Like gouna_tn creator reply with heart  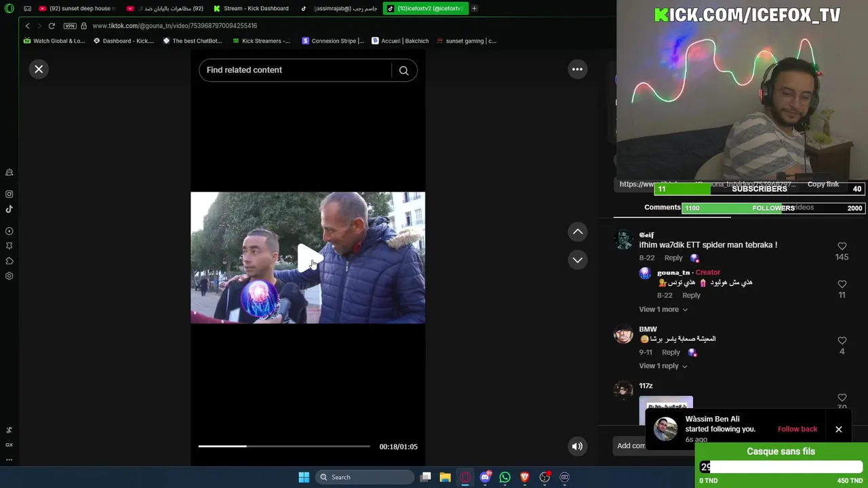point(842,284)
